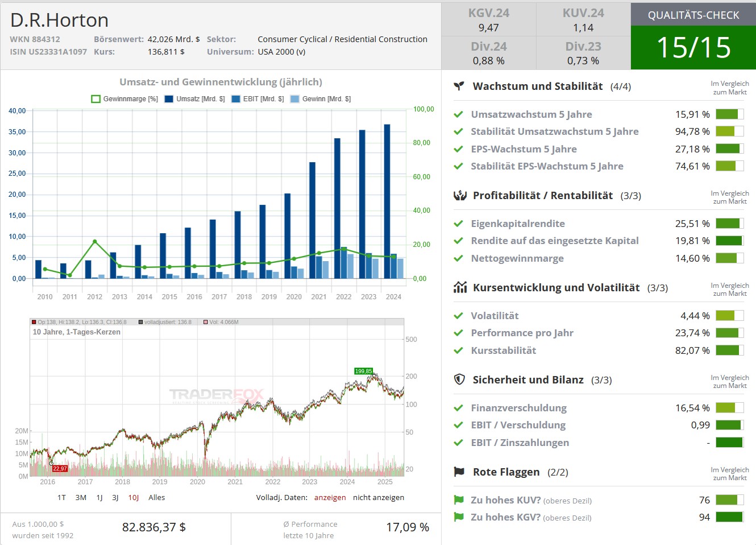Toggle Umsatz [Mrd. $] series in legend
The height and width of the screenshot is (545, 756).
[x=195, y=99]
